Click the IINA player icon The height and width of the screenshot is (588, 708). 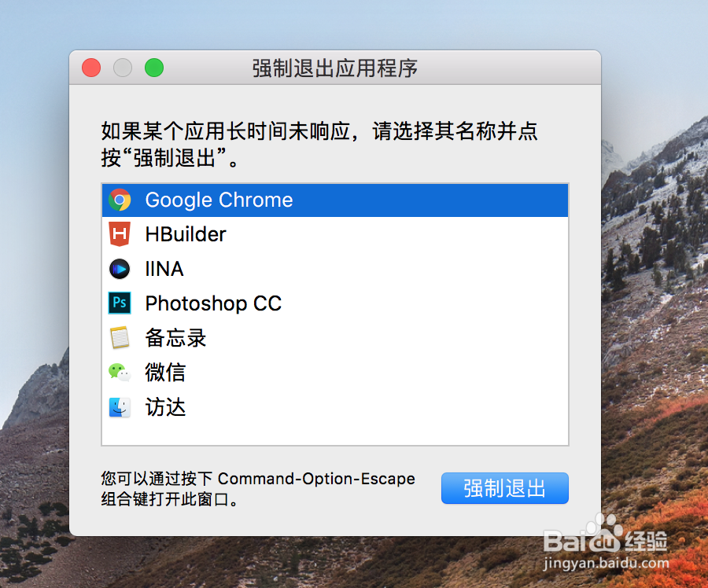[x=120, y=269]
